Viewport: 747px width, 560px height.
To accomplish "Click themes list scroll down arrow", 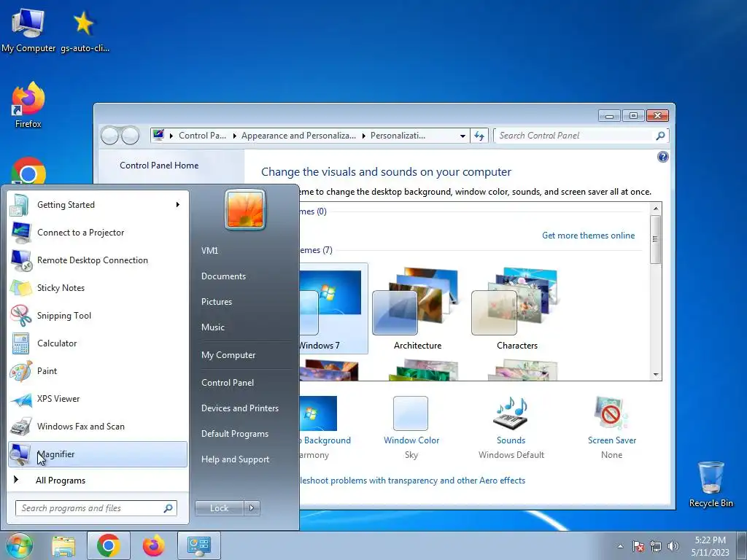I will tap(656, 375).
